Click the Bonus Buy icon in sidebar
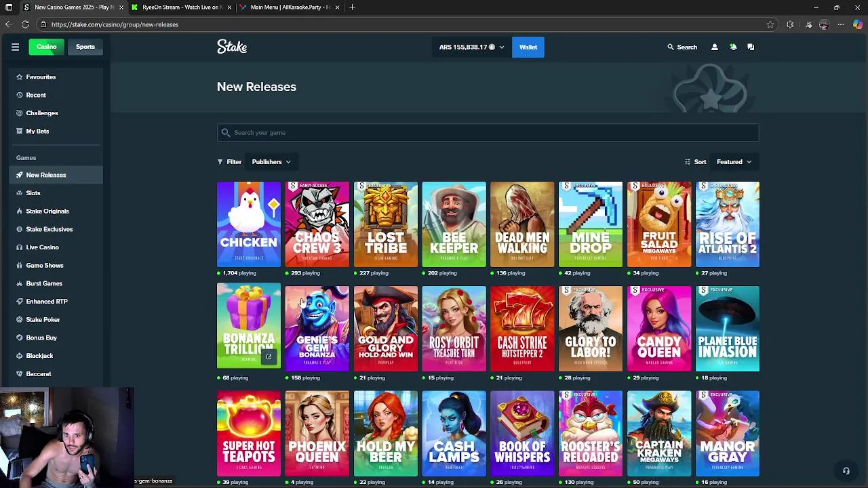 (20, 338)
